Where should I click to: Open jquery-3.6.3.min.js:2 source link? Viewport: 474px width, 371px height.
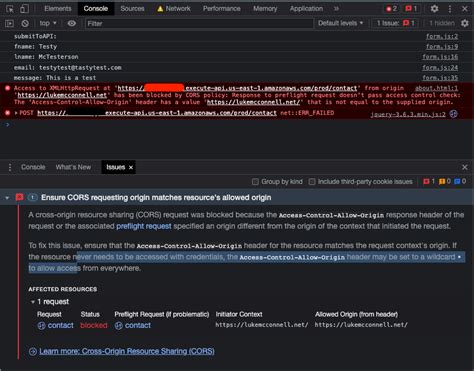click(x=408, y=114)
